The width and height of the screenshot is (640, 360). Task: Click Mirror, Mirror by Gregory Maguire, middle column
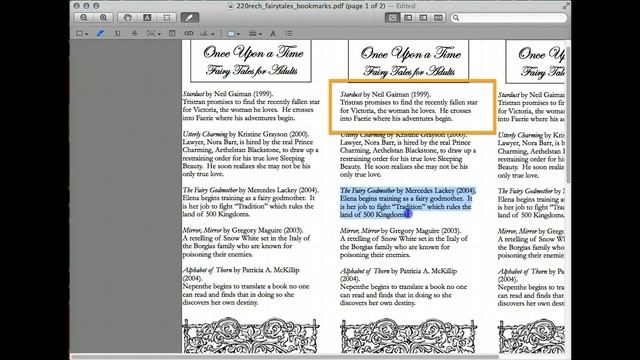pos(400,231)
